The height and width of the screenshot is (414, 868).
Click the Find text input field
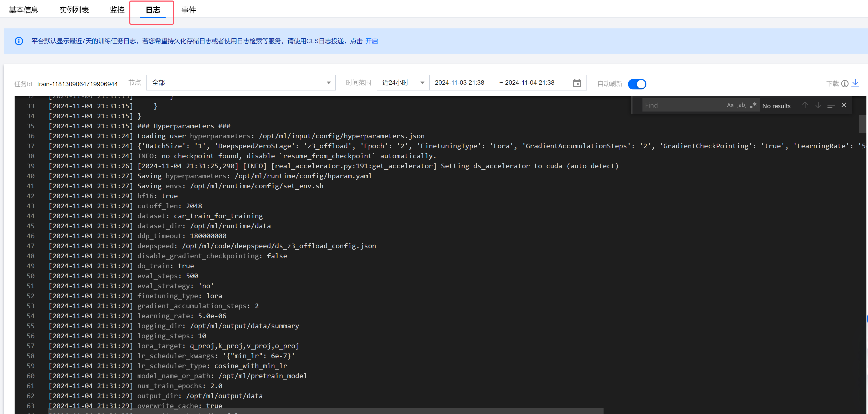683,105
